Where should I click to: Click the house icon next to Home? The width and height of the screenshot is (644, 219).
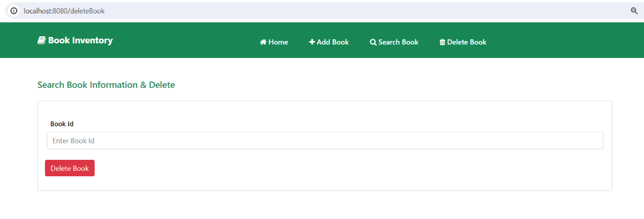coord(263,42)
